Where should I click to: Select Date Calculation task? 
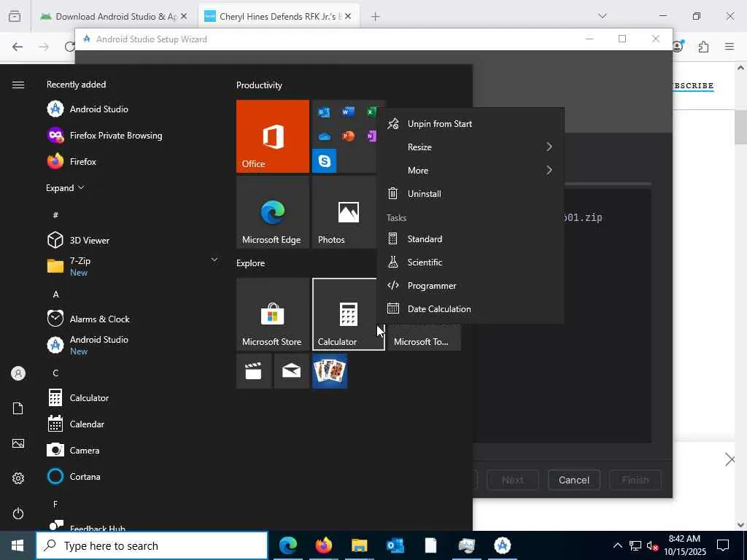coord(471,309)
